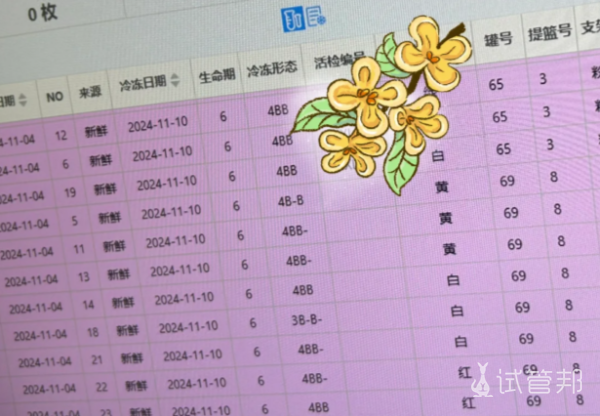Select the NO cell with value 22
Image resolution: width=600 pixels, height=416 pixels.
[101, 387]
